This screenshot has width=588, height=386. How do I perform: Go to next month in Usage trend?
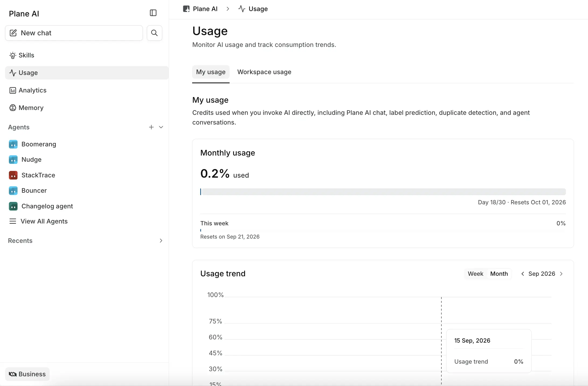(x=561, y=274)
